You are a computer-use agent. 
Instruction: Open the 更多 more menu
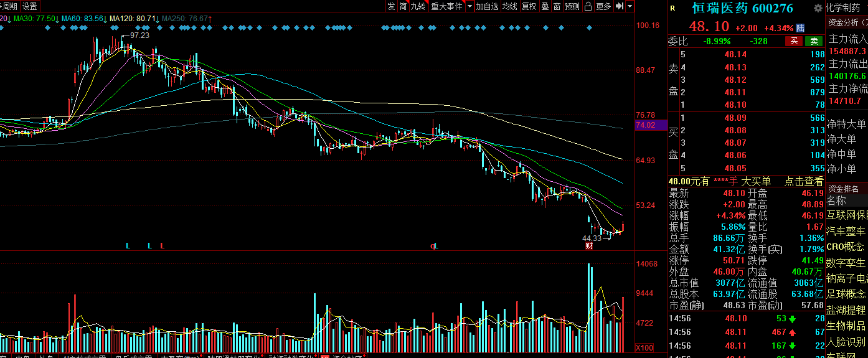click(x=604, y=6)
